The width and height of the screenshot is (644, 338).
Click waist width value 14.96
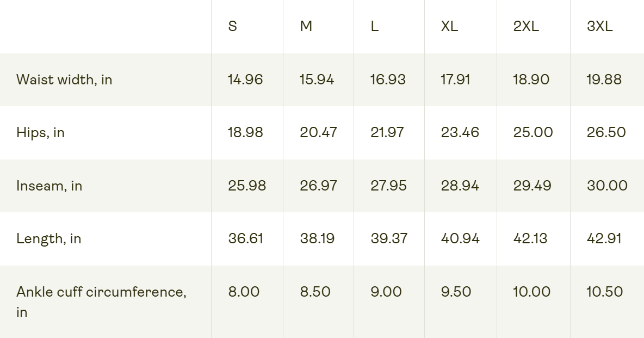coord(245,79)
